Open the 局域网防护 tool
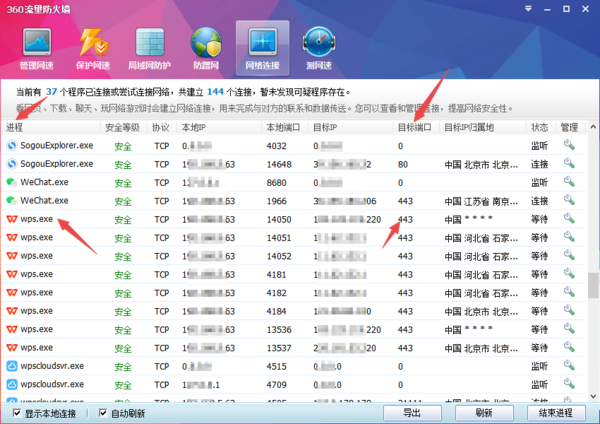This screenshot has width=600, height=424. (x=149, y=49)
